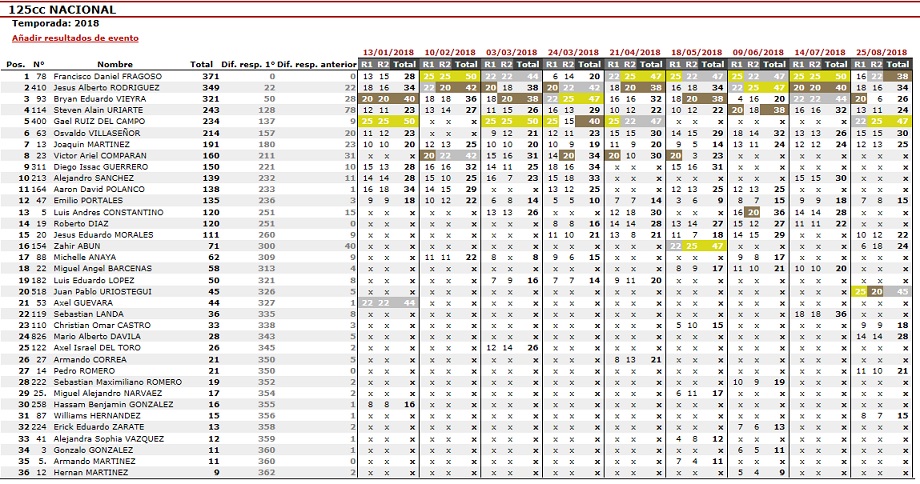The width and height of the screenshot is (920, 484).
Task: Click the 'Añadir resultados de evento' link
Action: point(75,38)
